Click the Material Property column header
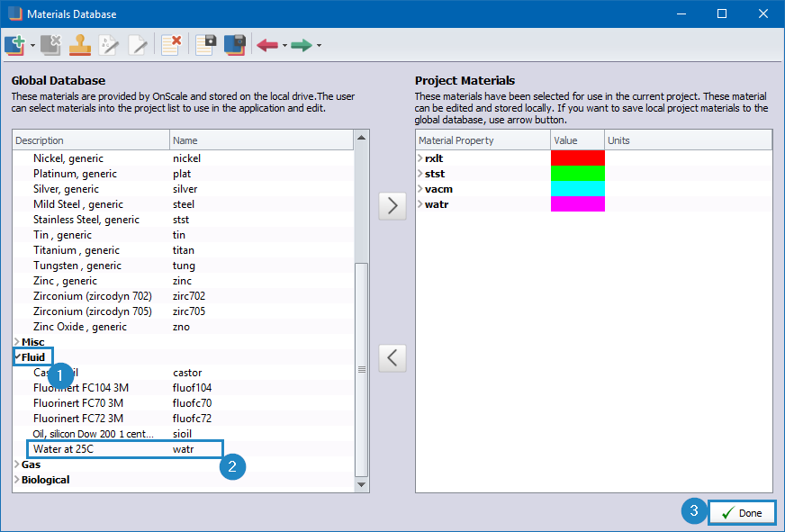The height and width of the screenshot is (532, 785). [483, 140]
